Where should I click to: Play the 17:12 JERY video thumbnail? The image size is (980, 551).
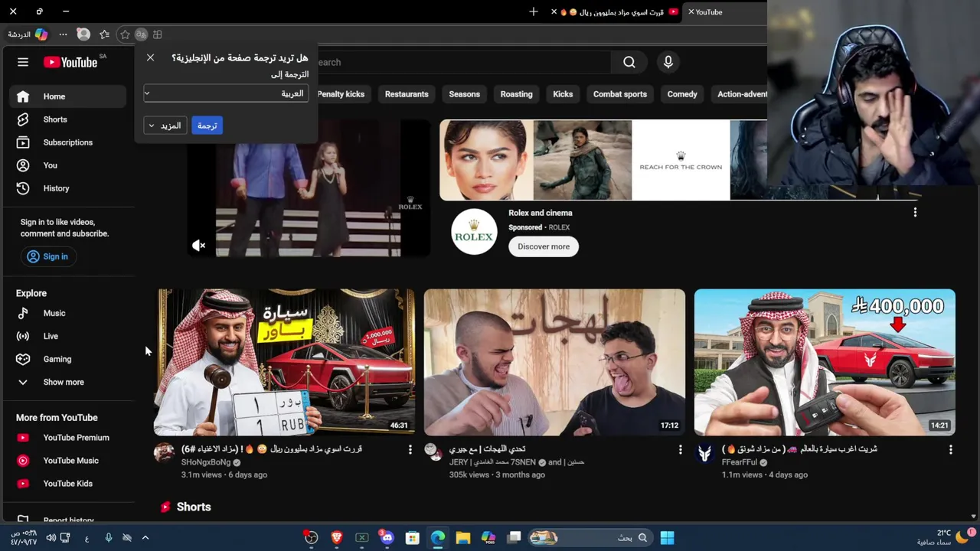tap(554, 362)
